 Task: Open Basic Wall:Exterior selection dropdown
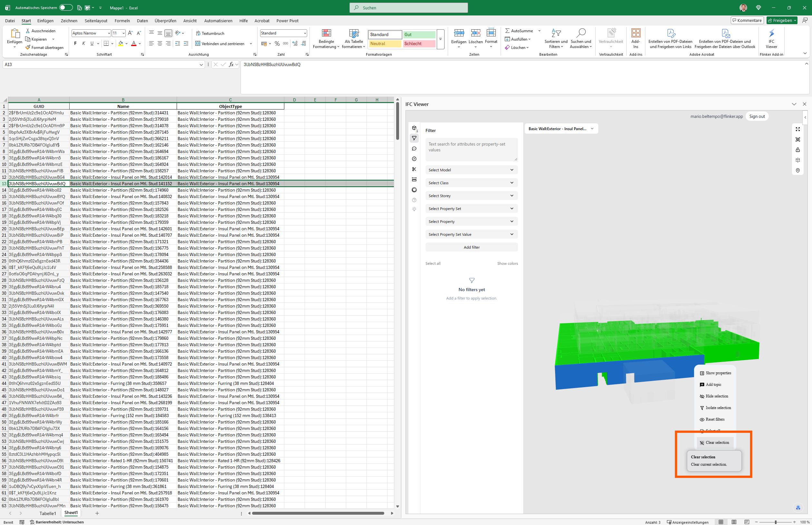point(561,129)
